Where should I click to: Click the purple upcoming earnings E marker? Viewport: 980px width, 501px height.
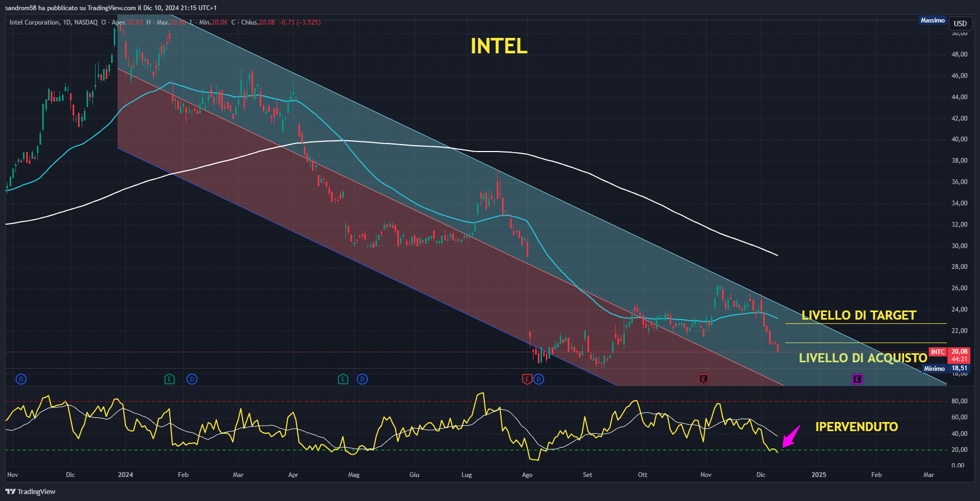tap(857, 379)
